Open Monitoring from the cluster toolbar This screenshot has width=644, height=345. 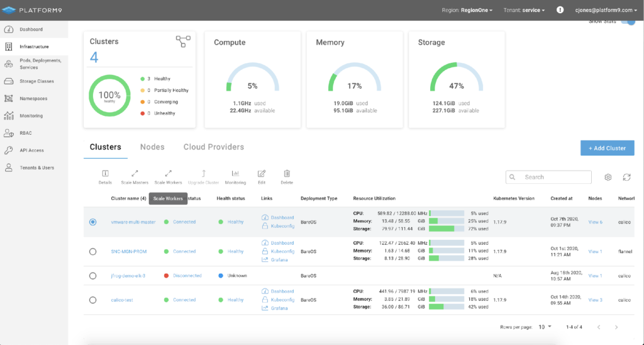tap(235, 174)
